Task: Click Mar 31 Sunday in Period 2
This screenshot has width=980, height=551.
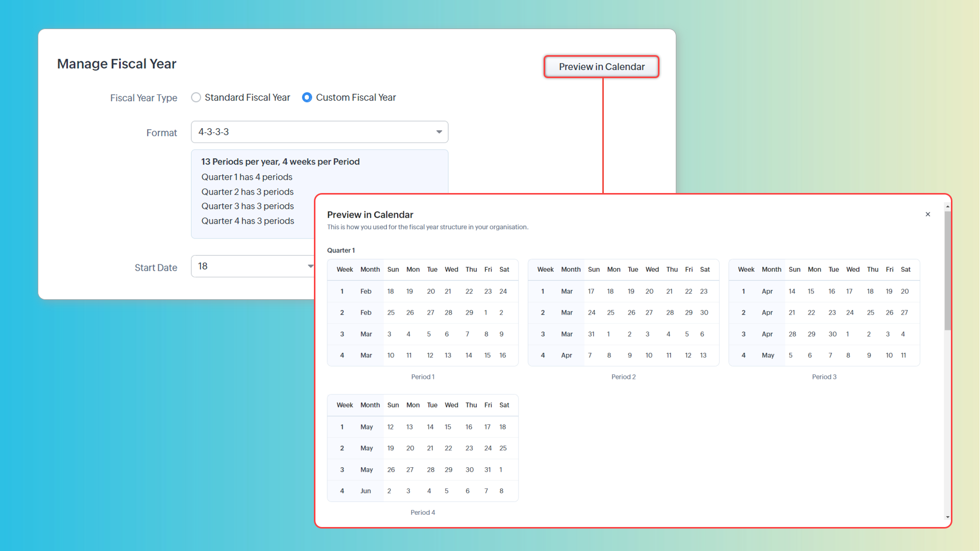Action: coord(591,334)
